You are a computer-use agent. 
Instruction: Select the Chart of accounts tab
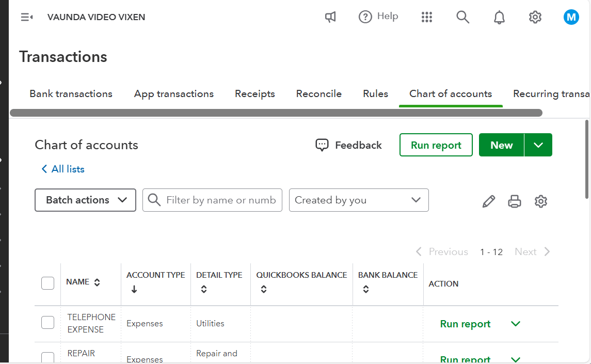pyautogui.click(x=451, y=94)
